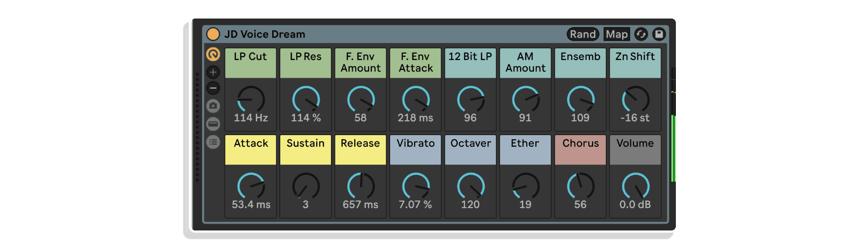Click the Rand randomize macros button
868x249 pixels.
coord(583,34)
